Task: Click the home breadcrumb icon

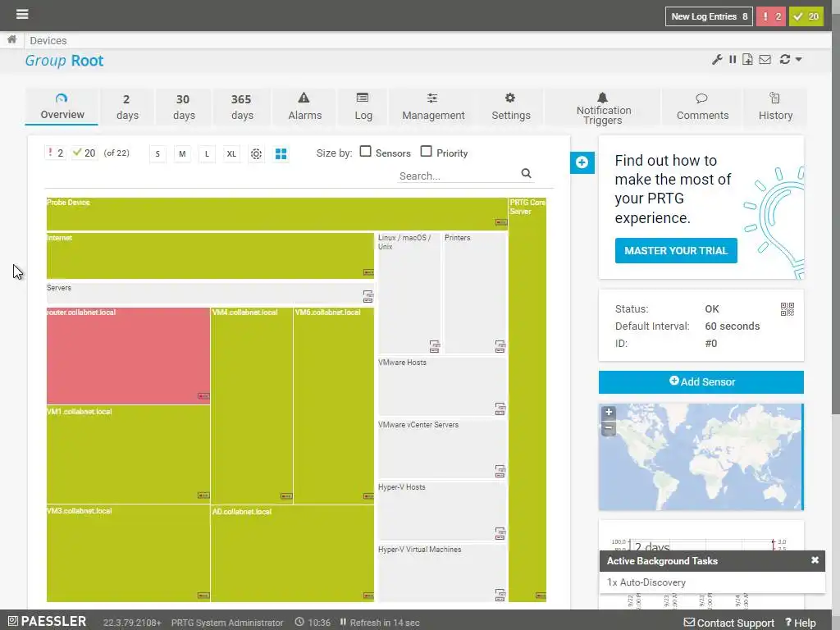Action: [x=11, y=39]
